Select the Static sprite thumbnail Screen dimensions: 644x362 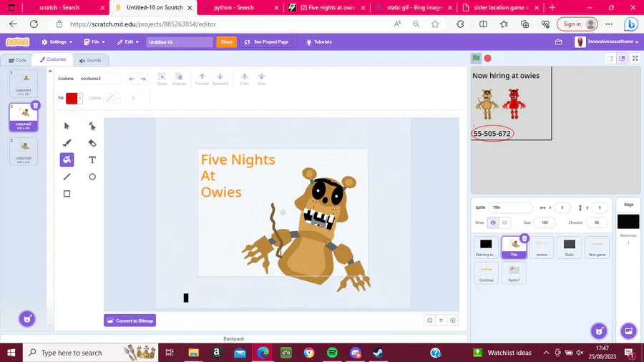pos(570,247)
